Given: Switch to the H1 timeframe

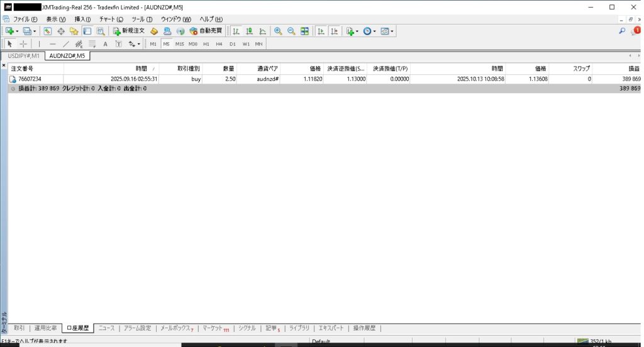Looking at the screenshot, I should click(x=206, y=44).
